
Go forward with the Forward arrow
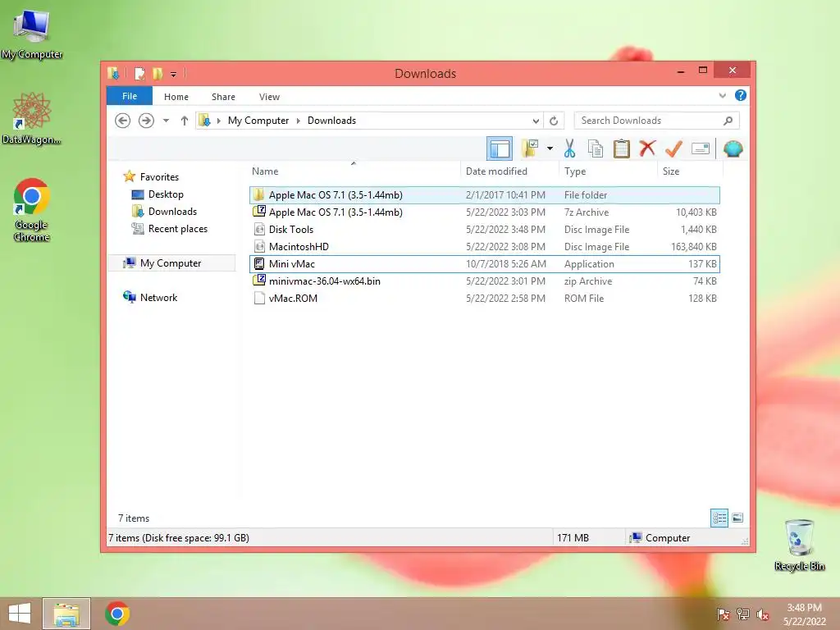click(146, 121)
